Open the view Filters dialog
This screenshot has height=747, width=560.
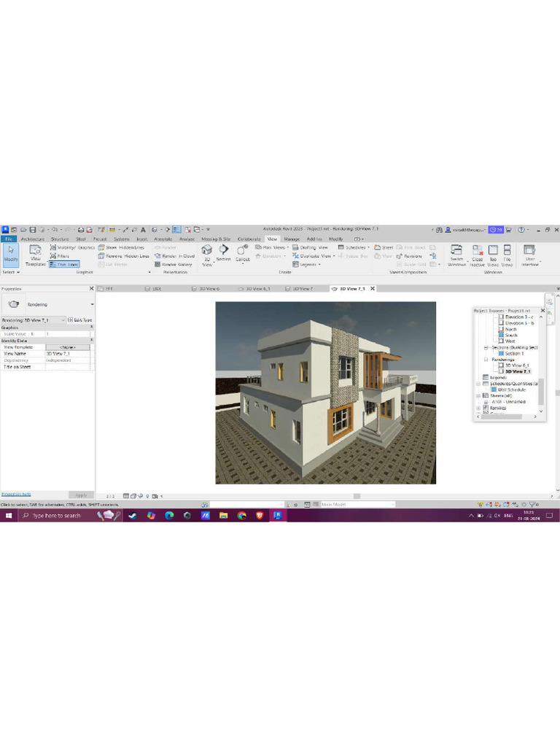pyautogui.click(x=60, y=256)
